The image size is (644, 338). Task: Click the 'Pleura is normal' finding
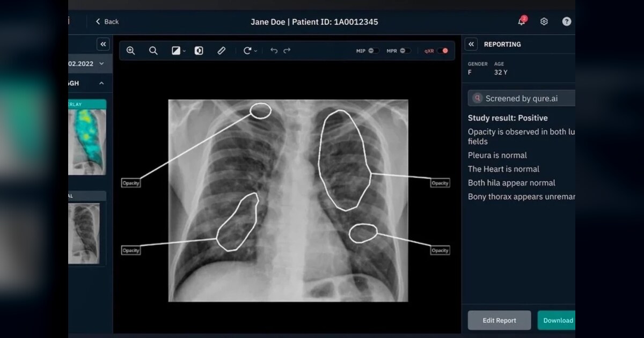497,155
